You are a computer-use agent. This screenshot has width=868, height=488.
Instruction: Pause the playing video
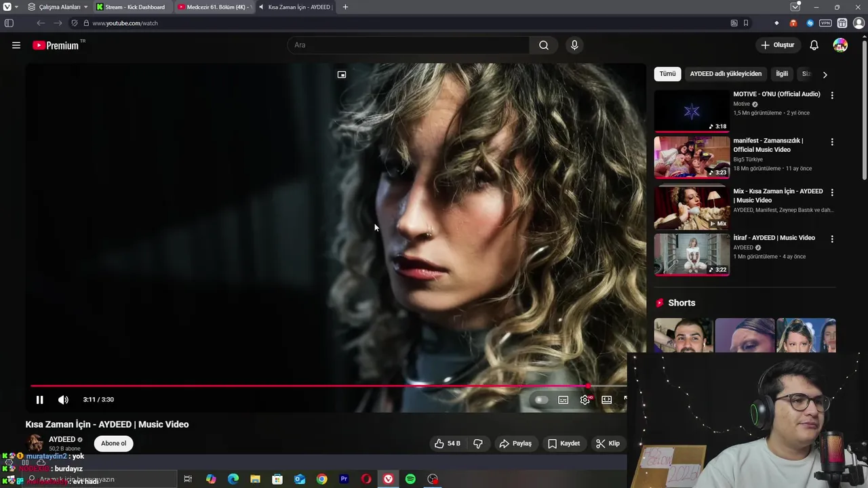(x=39, y=400)
